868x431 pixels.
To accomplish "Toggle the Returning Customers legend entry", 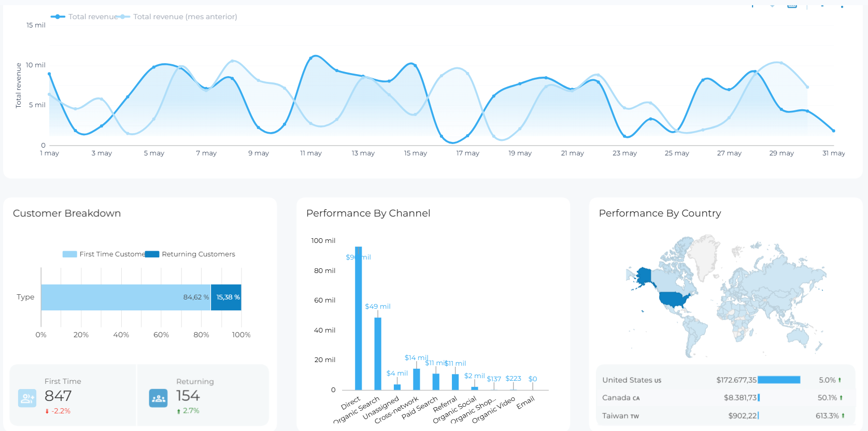I will [x=190, y=254].
